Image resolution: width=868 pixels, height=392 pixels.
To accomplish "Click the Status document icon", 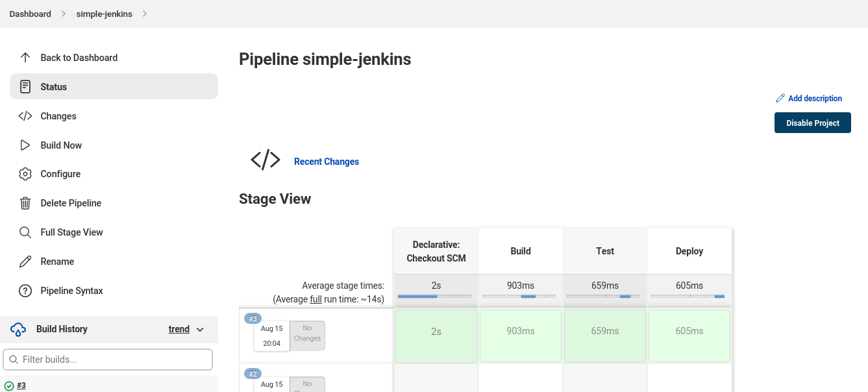I will [25, 86].
